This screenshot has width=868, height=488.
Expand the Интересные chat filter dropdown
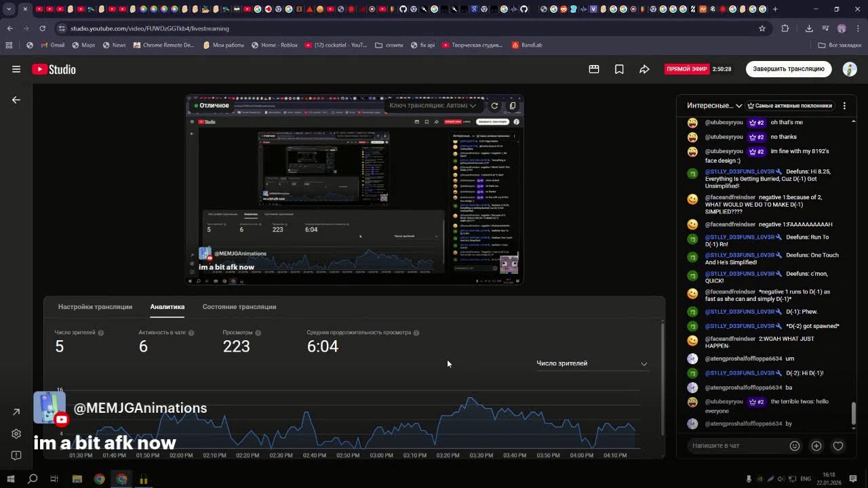coord(715,106)
